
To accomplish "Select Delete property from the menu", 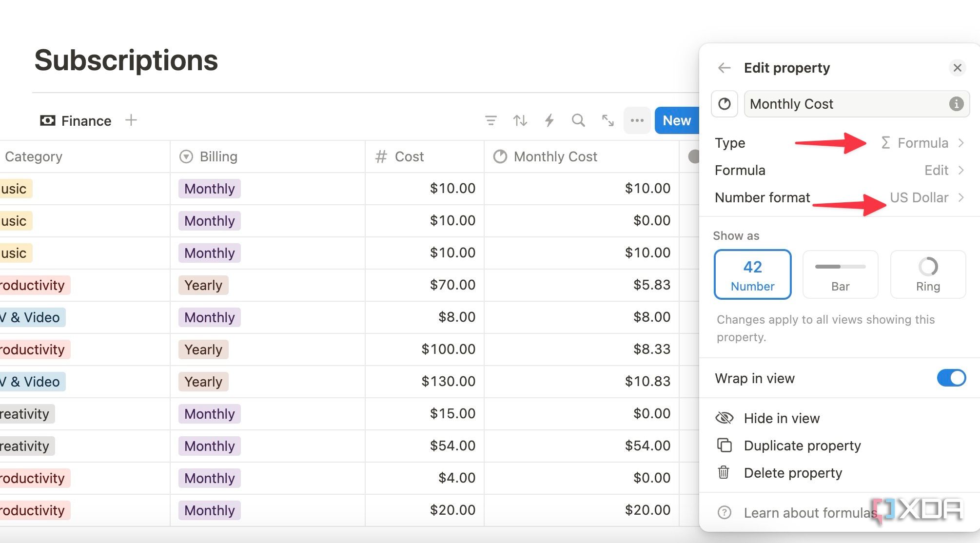I will click(793, 472).
